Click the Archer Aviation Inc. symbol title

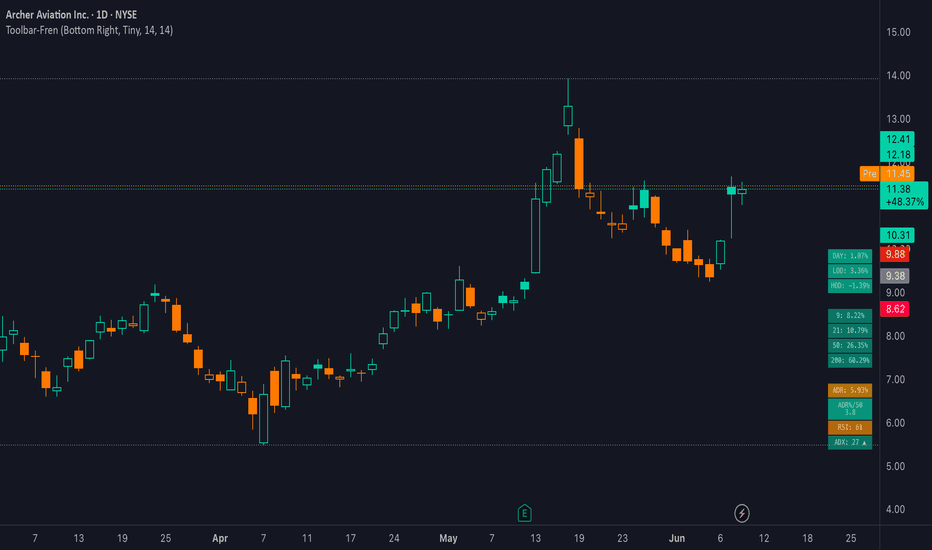coord(71,14)
